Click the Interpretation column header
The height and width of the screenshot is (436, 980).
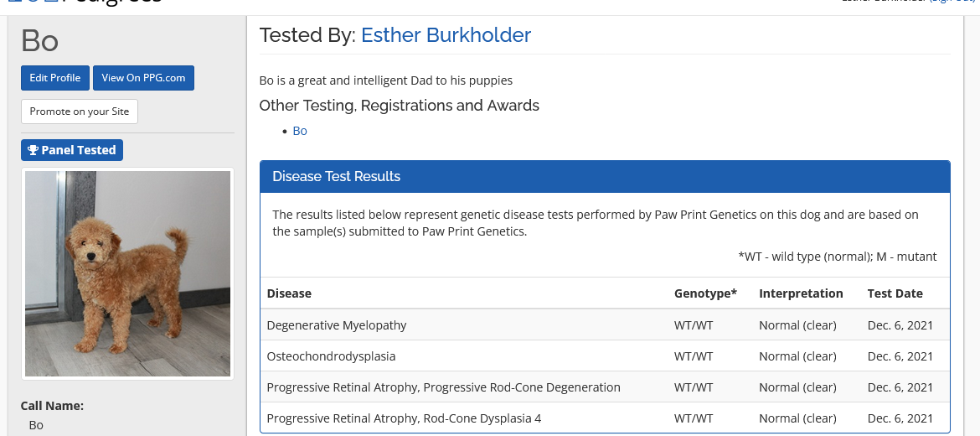[801, 293]
